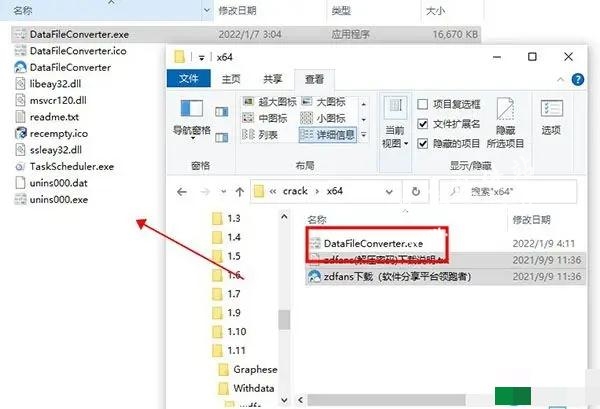Select folder 1.7 in navigation tree

(x=227, y=294)
